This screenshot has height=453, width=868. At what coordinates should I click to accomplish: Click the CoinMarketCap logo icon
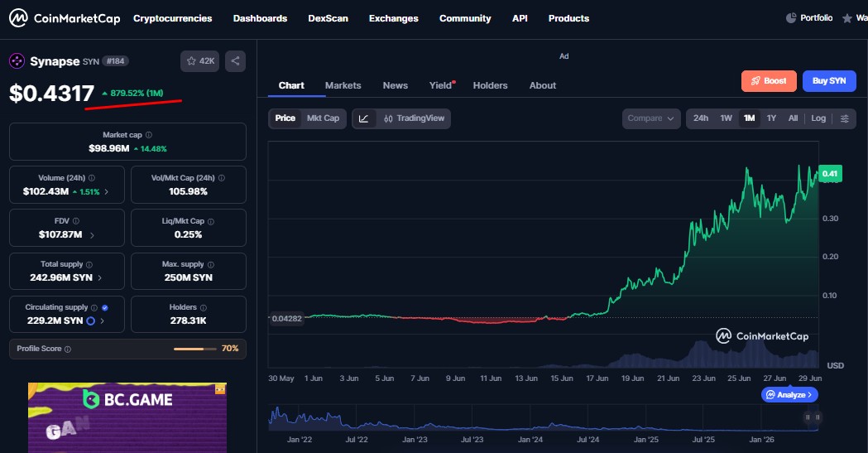coord(18,18)
